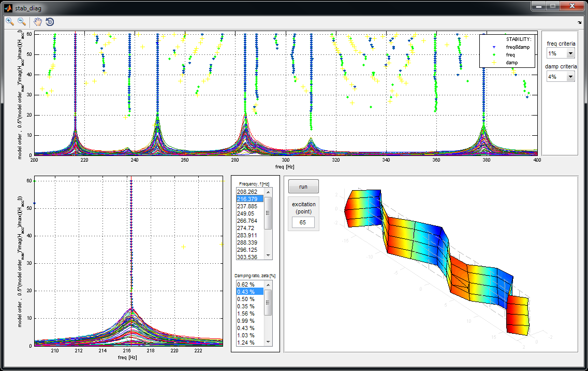This screenshot has width=588, height=371.
Task: Click the STABILITY: legend title
Action: click(x=519, y=39)
